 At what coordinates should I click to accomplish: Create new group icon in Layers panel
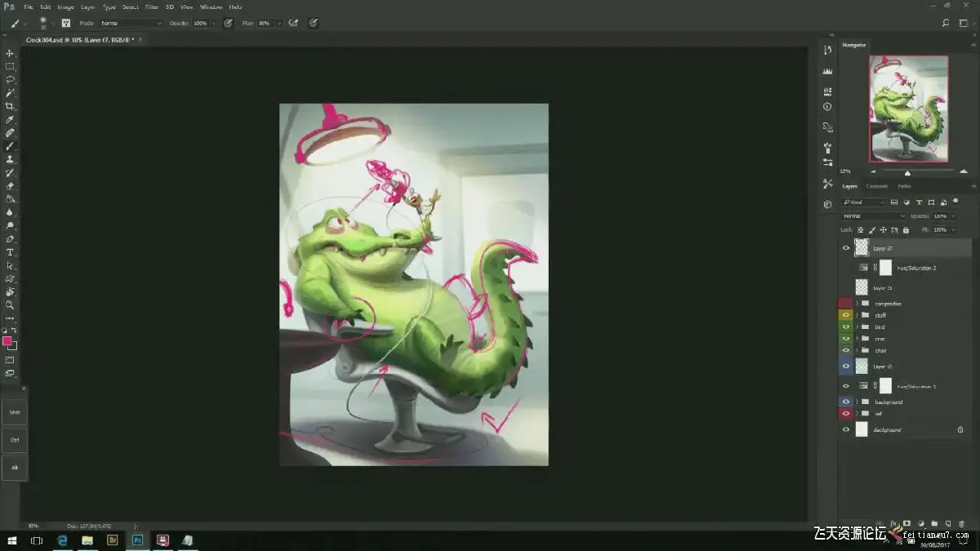point(934,523)
